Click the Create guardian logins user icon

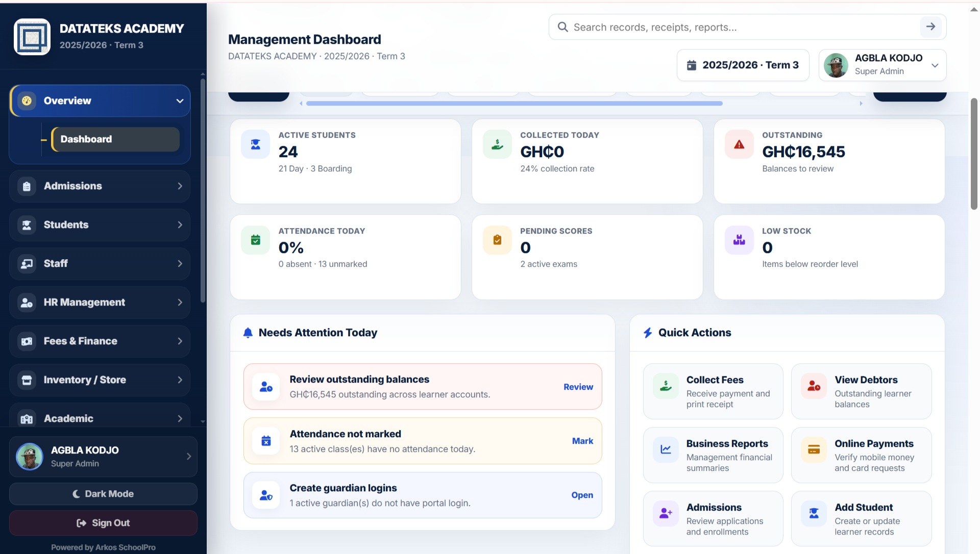(x=266, y=495)
